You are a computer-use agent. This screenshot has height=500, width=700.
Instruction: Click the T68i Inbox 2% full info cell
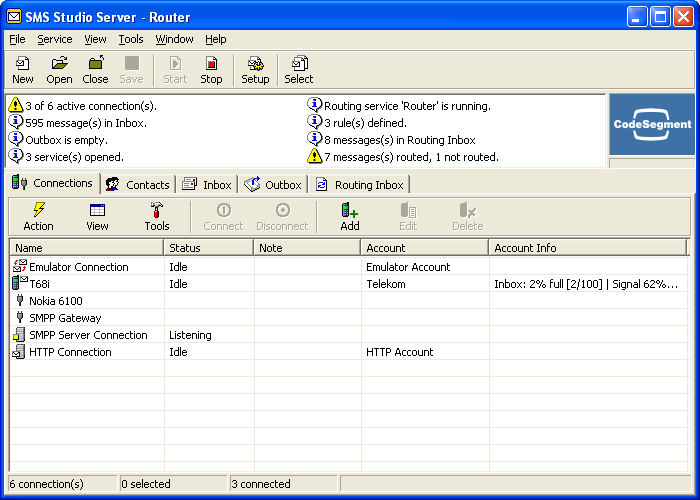click(x=586, y=284)
